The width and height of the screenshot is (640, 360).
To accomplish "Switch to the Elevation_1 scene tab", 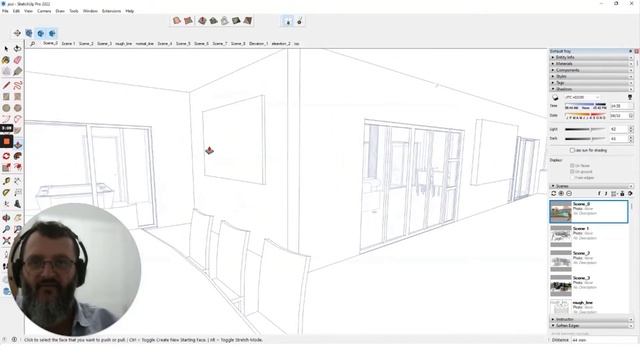I will [258, 43].
